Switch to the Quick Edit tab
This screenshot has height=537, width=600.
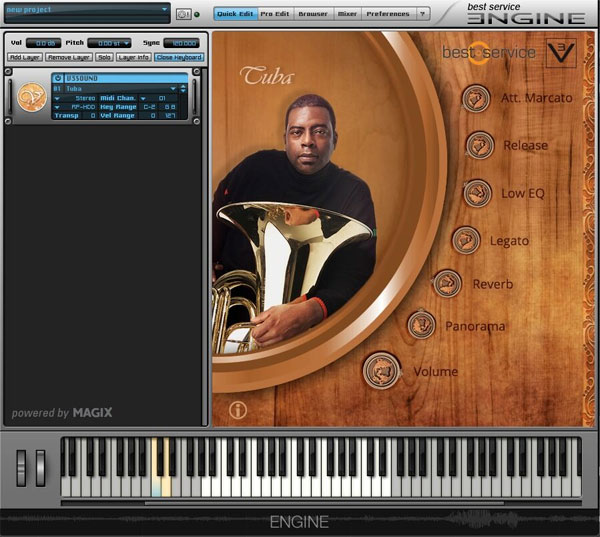pos(235,14)
